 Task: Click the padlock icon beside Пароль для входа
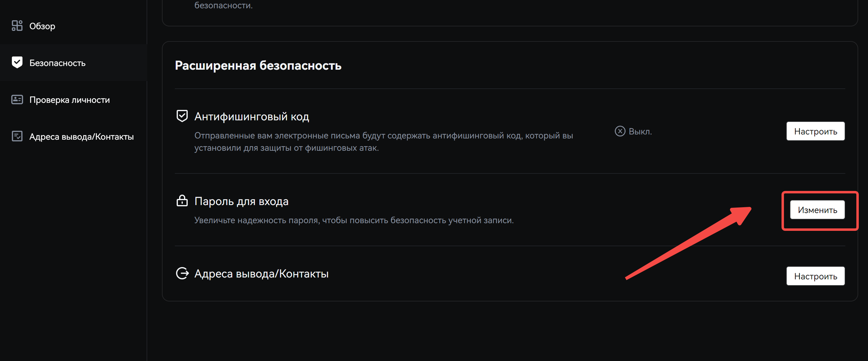(x=182, y=201)
